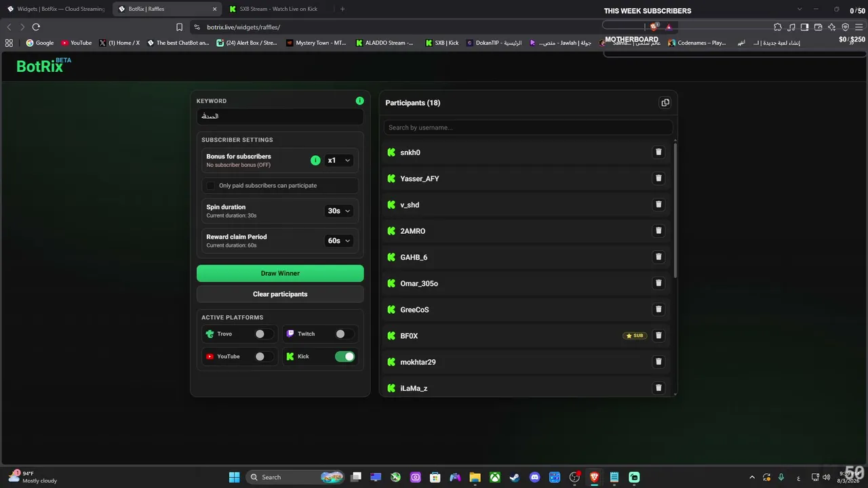The image size is (868, 488).
Task: Open Microsoft Store from taskbar
Action: click(435, 477)
